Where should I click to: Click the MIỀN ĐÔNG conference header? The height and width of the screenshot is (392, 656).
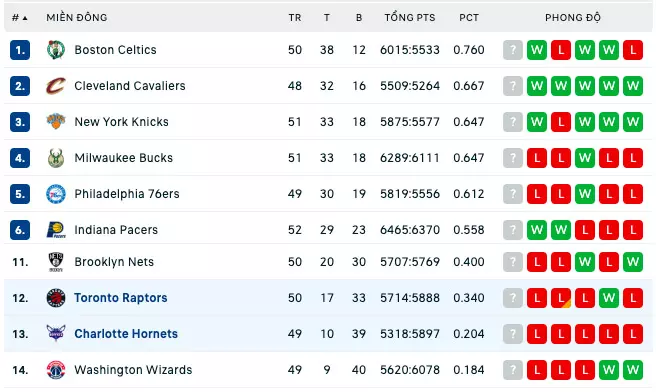point(77,18)
